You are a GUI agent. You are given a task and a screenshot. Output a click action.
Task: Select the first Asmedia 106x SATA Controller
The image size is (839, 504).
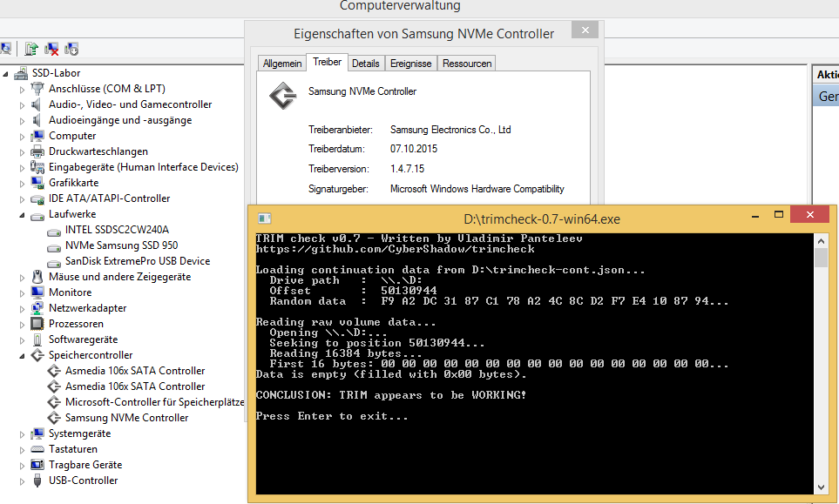click(135, 371)
